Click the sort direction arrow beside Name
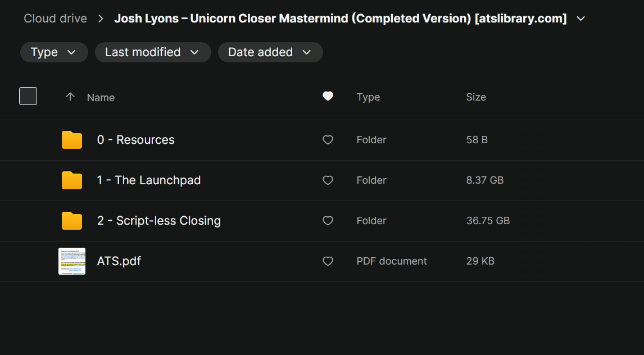Viewport: 644px width, 355px height. [x=70, y=97]
